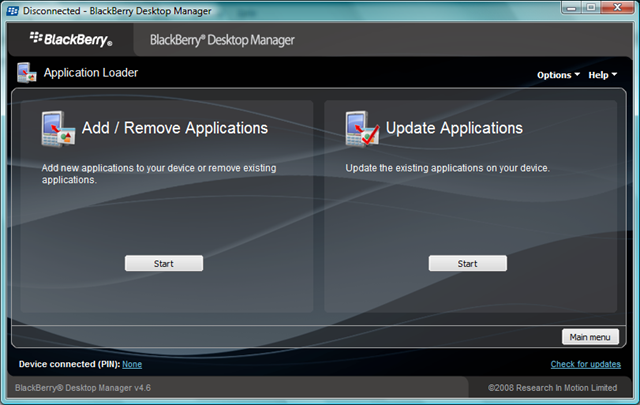Start Add / Remove Applications
The image size is (640, 405).
164,263
